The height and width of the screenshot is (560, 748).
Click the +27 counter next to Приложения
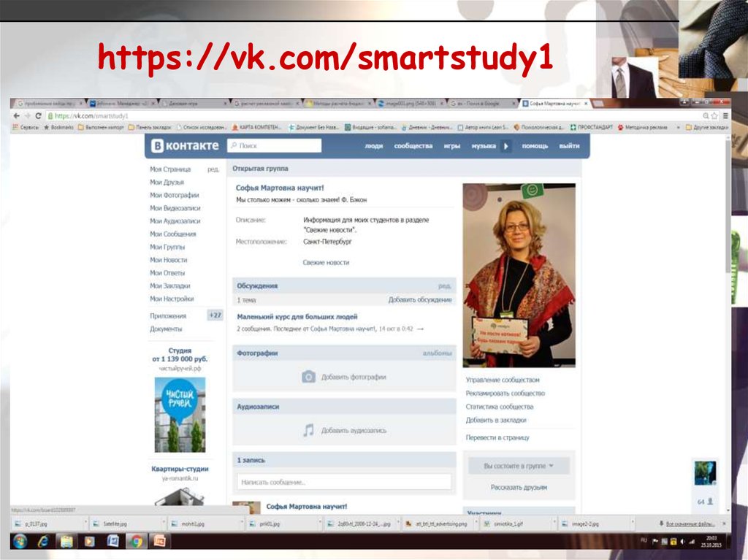tap(215, 315)
